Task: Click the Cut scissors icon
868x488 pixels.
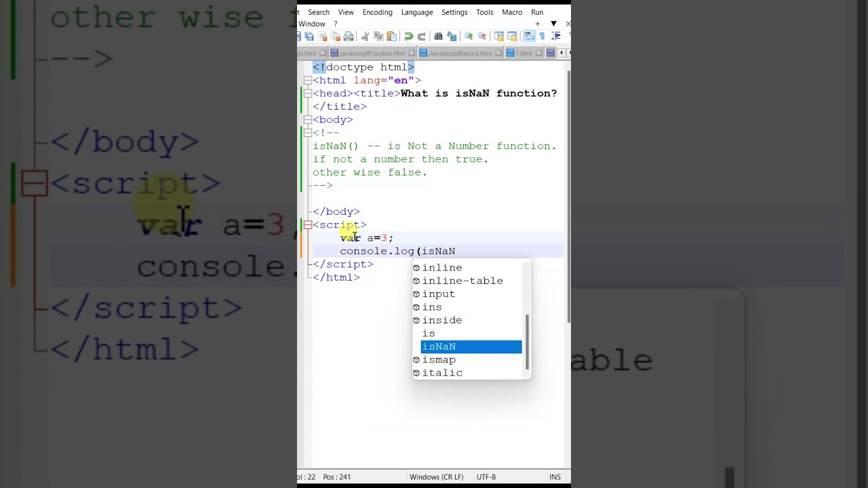Action: click(365, 36)
